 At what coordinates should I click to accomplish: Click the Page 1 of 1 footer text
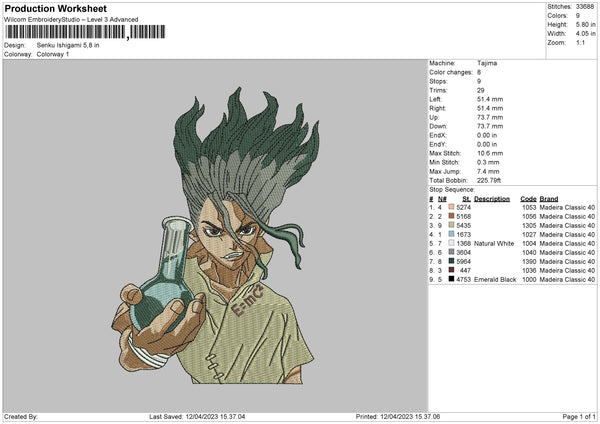click(x=579, y=416)
